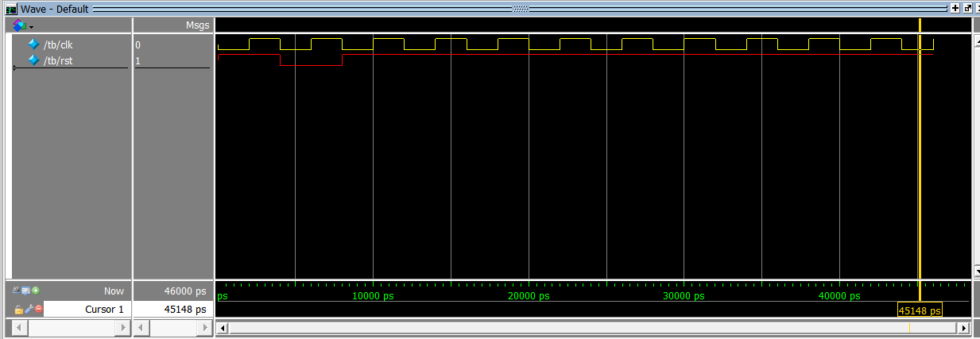The width and height of the screenshot is (980, 339).
Task: Click the clk value 0 in Msgs column
Action: 138,45
